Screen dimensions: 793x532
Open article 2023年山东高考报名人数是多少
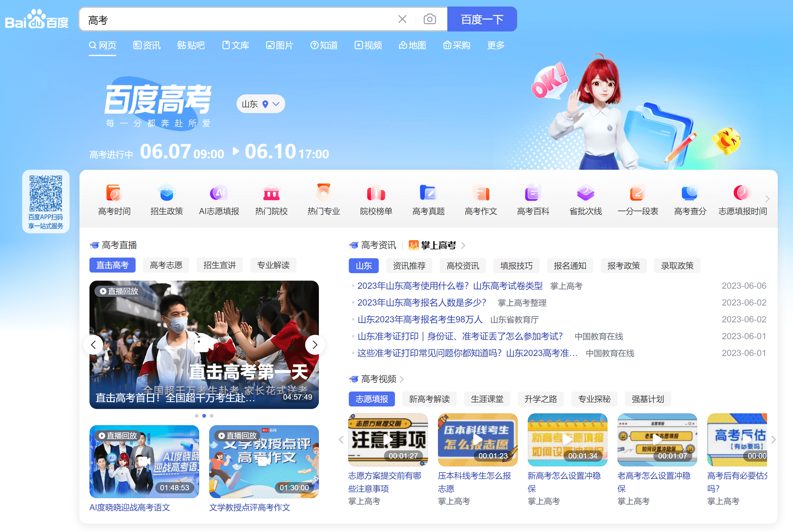[x=422, y=302]
